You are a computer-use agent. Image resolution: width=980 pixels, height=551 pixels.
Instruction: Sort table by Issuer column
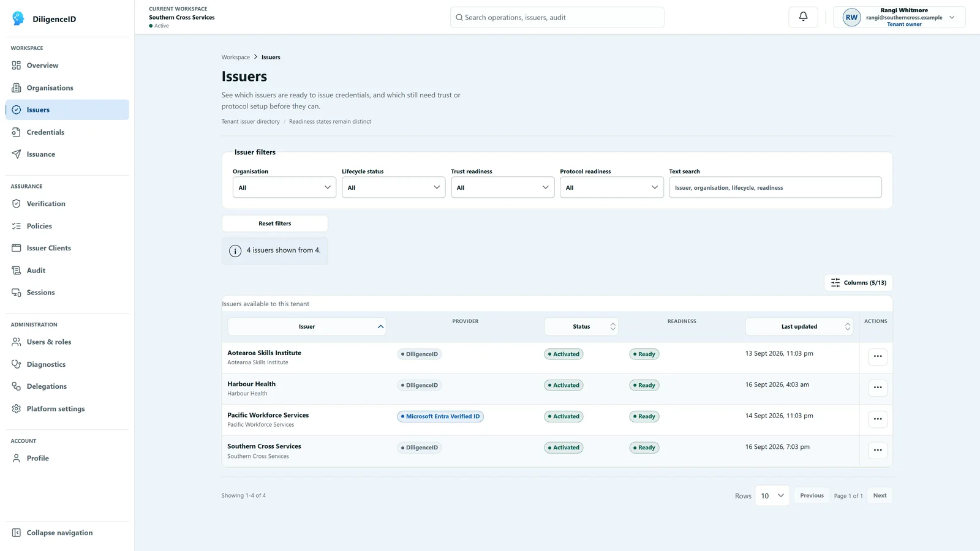coord(307,326)
